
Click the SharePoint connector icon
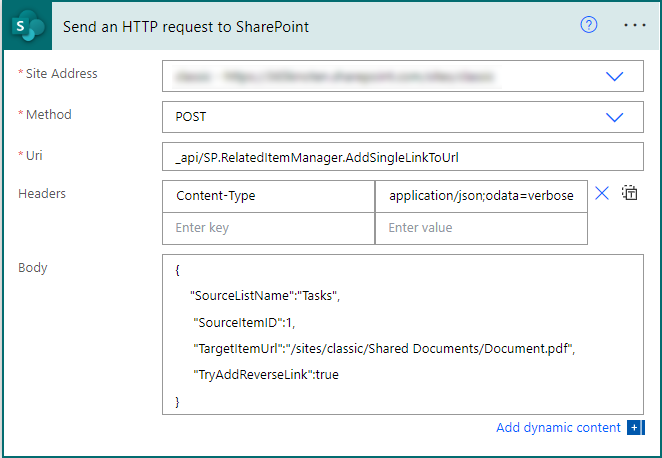[28, 26]
